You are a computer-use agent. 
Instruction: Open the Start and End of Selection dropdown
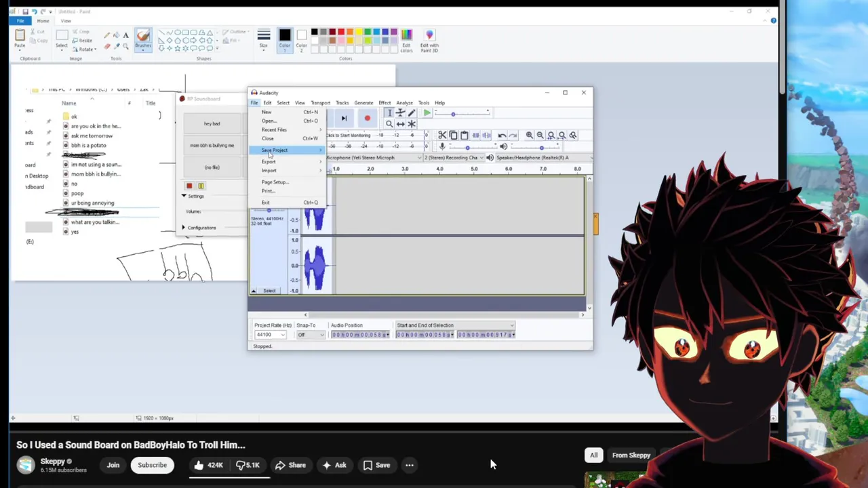point(455,325)
